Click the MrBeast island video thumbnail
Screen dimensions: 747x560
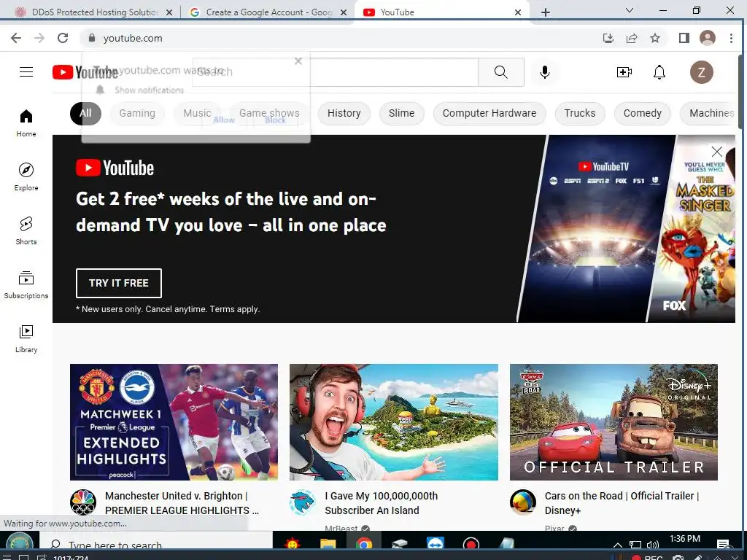coord(394,422)
